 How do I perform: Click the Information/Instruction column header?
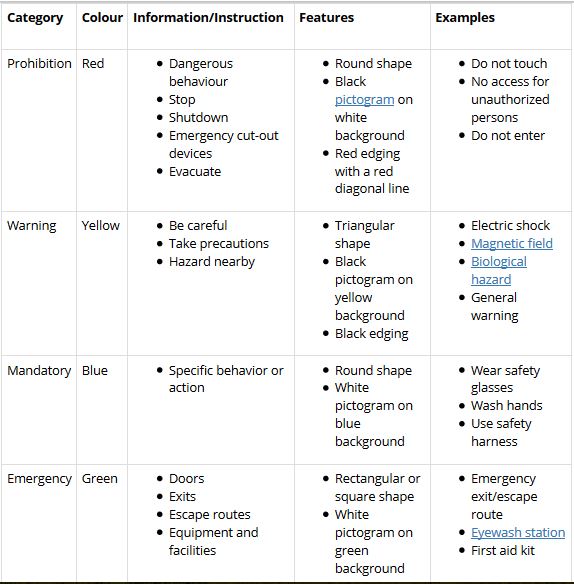[208, 18]
